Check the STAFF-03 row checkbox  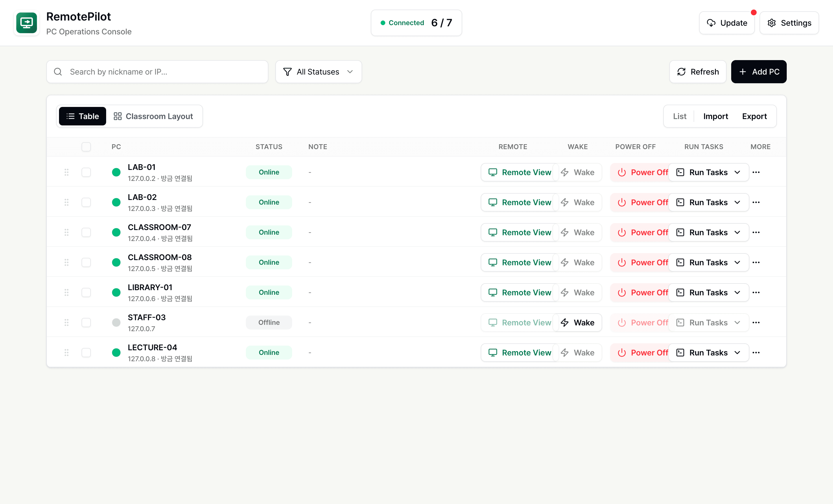pos(86,323)
